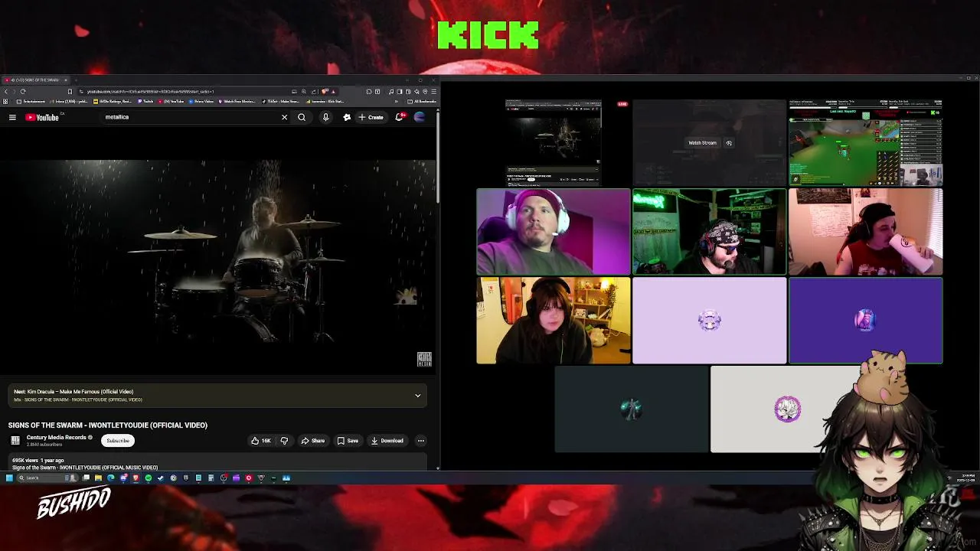Open YouTube notifications bell
The width and height of the screenshot is (980, 551).
[x=399, y=117]
